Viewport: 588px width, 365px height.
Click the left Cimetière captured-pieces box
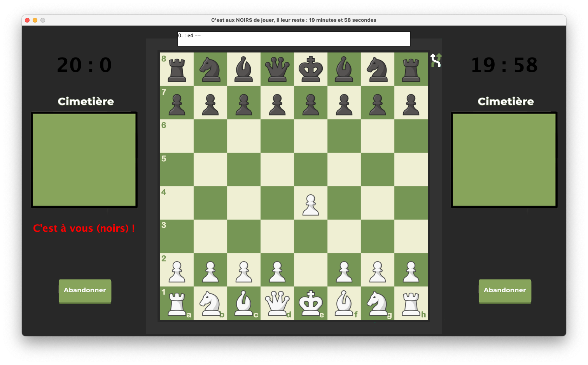pyautogui.click(x=84, y=160)
